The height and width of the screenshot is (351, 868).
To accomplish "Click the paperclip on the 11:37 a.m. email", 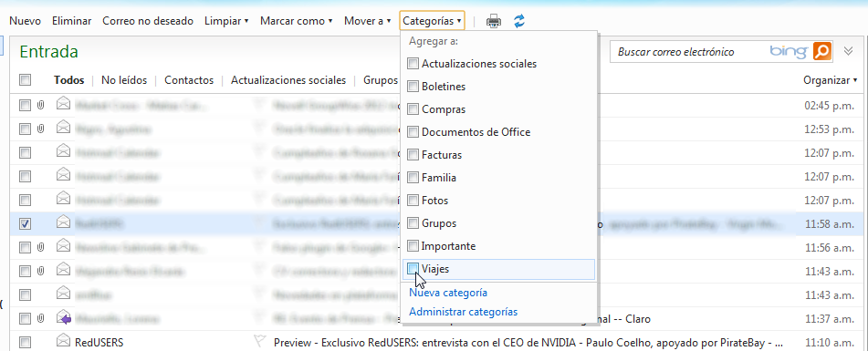I will tap(40, 319).
